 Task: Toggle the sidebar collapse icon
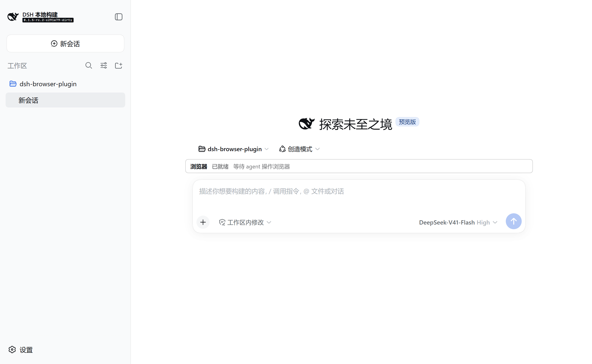[118, 17]
